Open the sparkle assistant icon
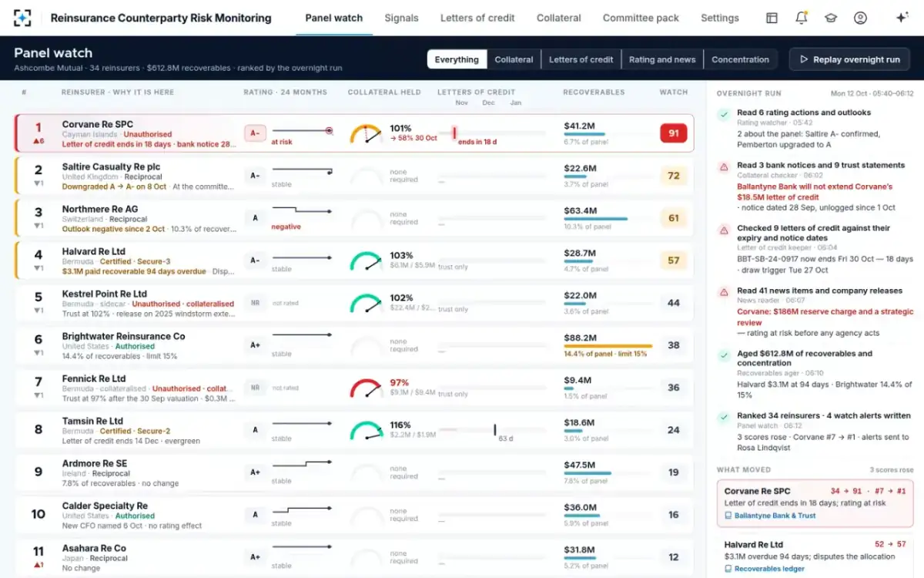 click(x=902, y=18)
